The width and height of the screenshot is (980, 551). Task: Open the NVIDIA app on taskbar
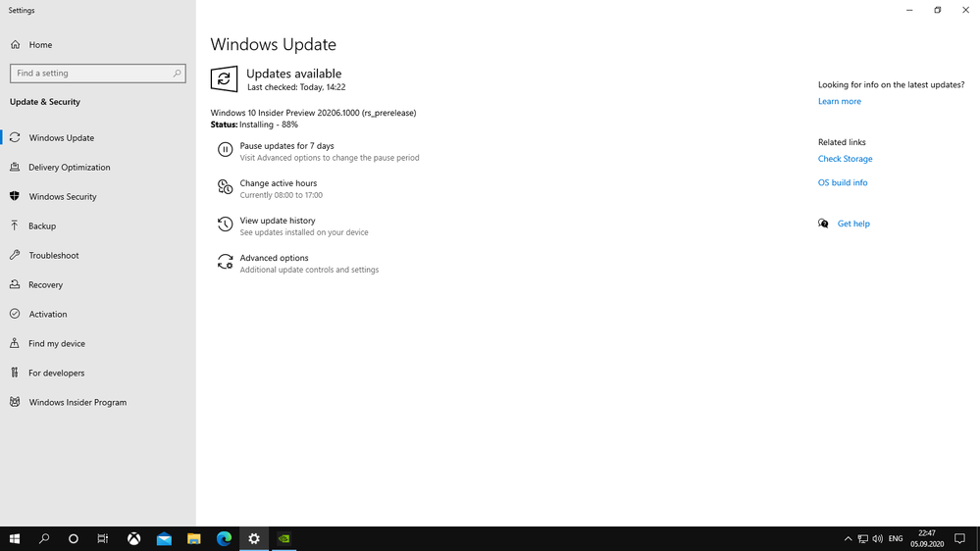284,538
